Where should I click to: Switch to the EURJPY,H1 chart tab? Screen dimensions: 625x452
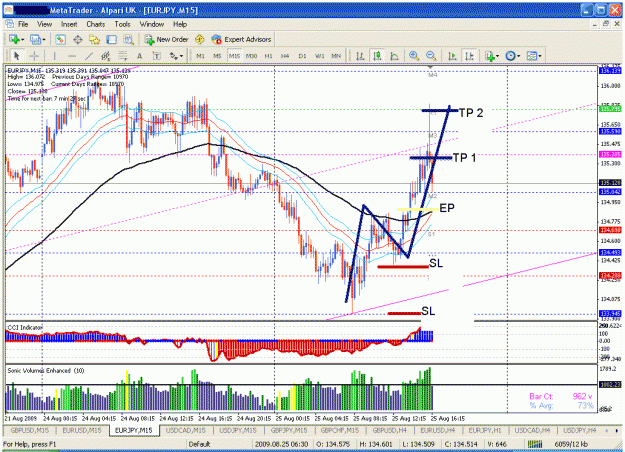point(485,430)
